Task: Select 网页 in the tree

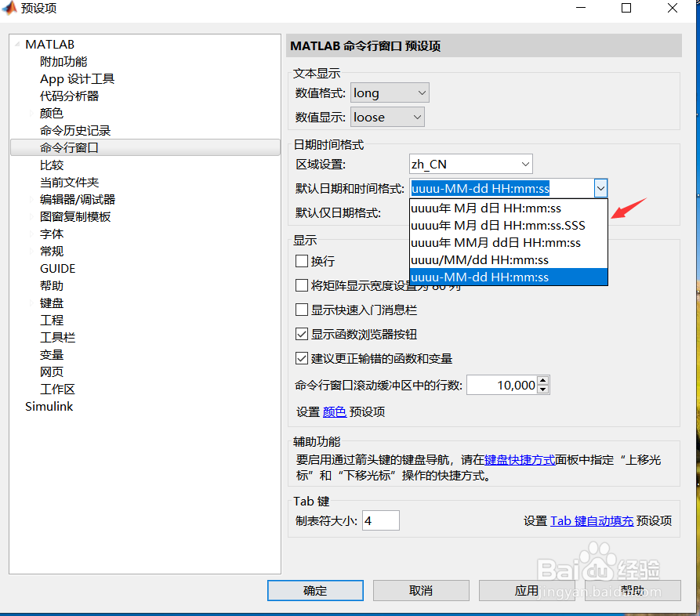Action: click(52, 371)
